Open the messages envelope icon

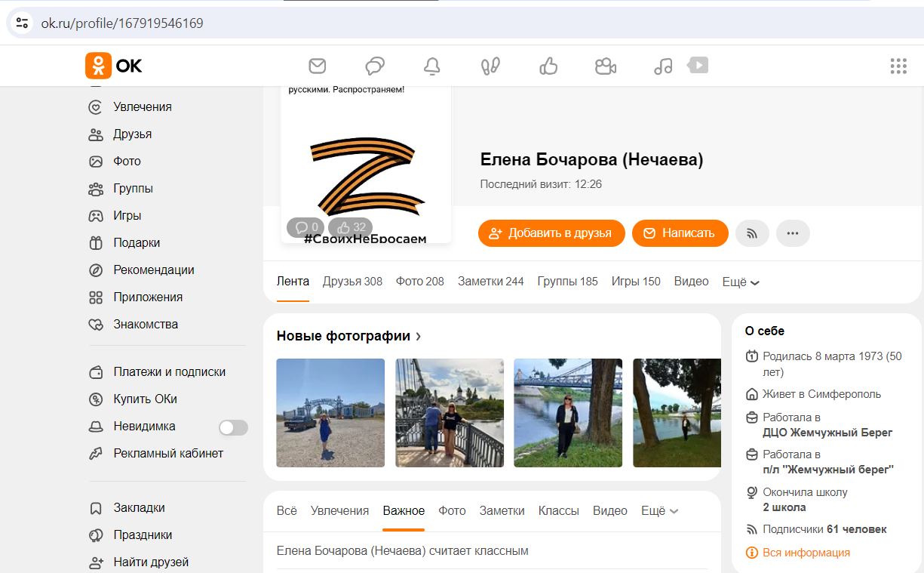coord(318,66)
